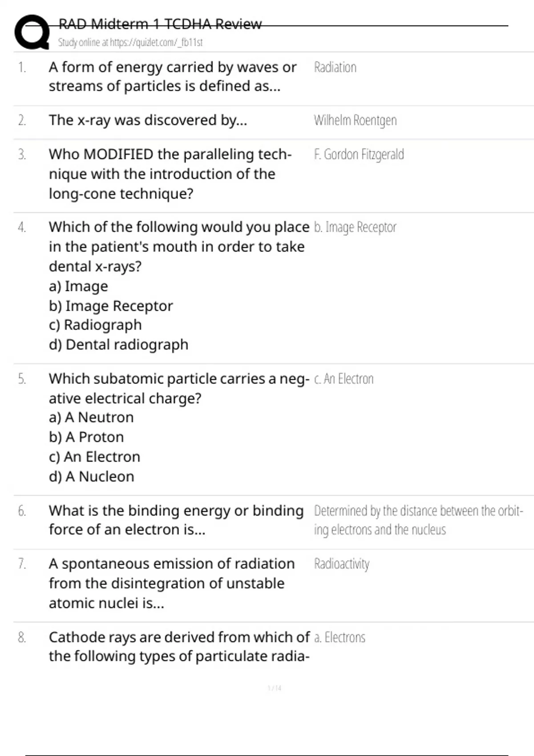Choose option "a) A Neutron"
Screen dimensions: 534x756
point(91,418)
